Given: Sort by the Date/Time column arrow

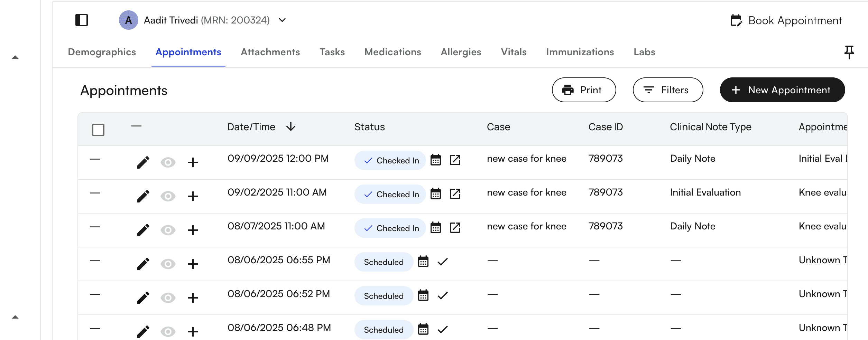Looking at the screenshot, I should (290, 127).
